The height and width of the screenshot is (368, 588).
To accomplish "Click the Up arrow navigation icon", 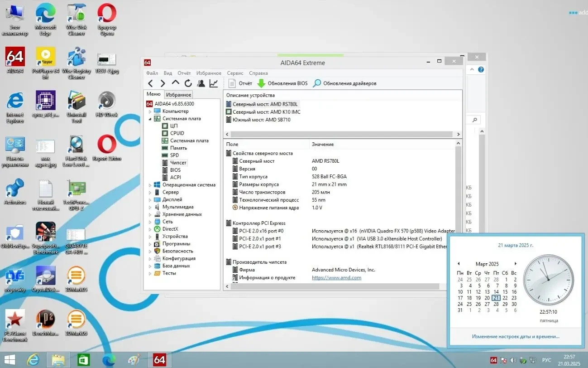I will (x=176, y=83).
